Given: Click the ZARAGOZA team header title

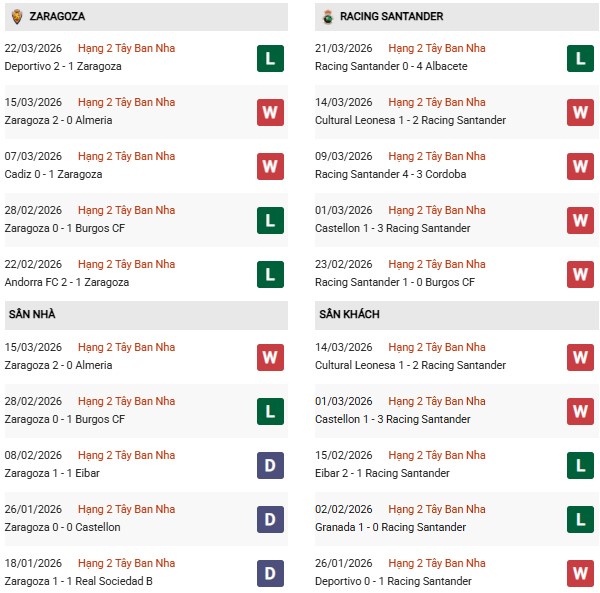Looking at the screenshot, I should click(57, 17).
